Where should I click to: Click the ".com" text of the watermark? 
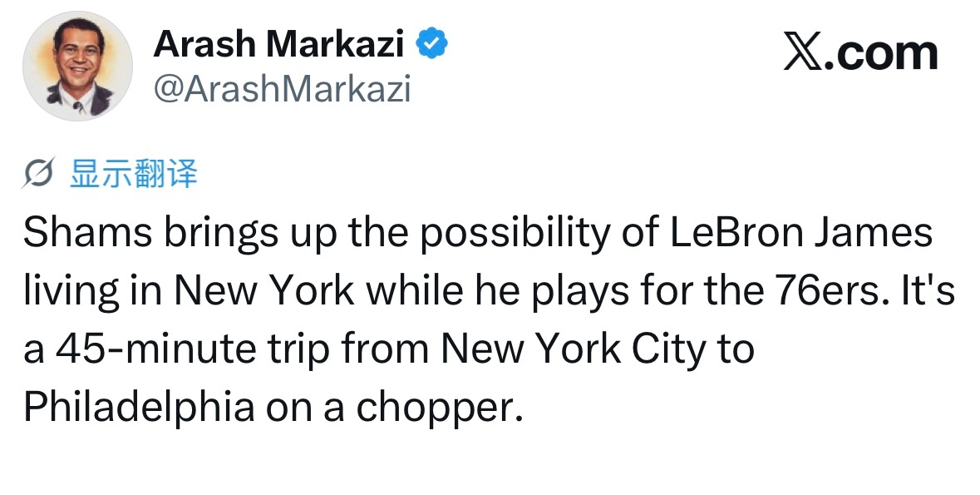pyautogui.click(x=880, y=54)
